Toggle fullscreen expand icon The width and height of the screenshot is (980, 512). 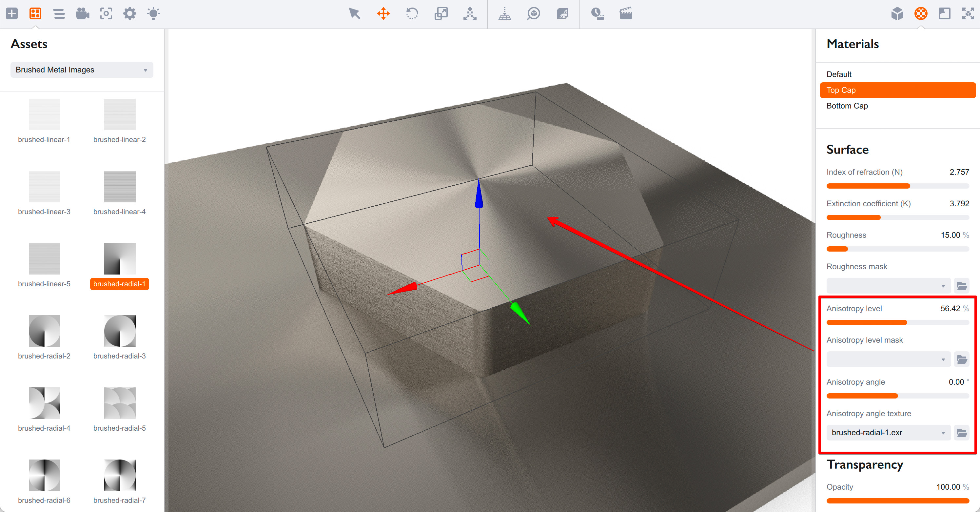click(x=968, y=14)
